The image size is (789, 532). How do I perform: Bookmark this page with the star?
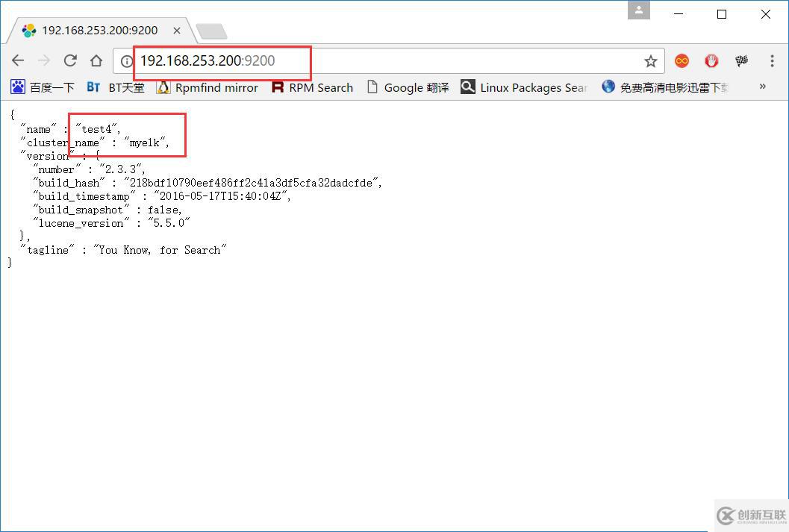click(x=651, y=61)
